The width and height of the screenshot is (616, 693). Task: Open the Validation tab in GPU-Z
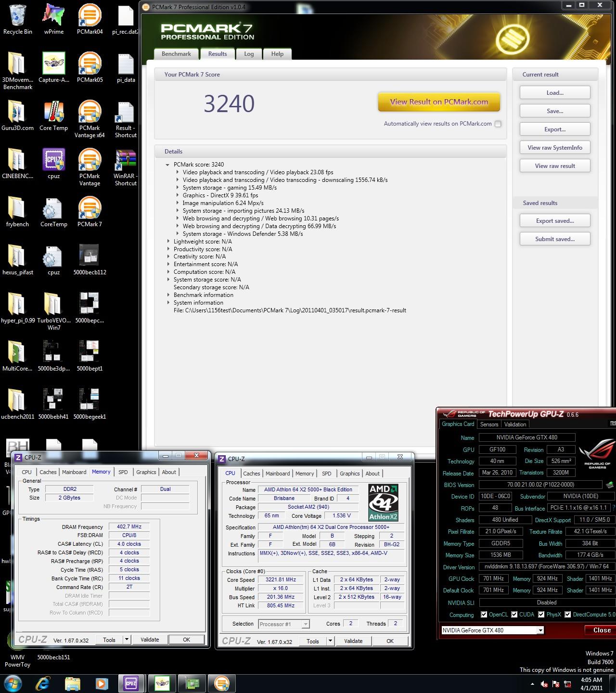[x=515, y=424]
